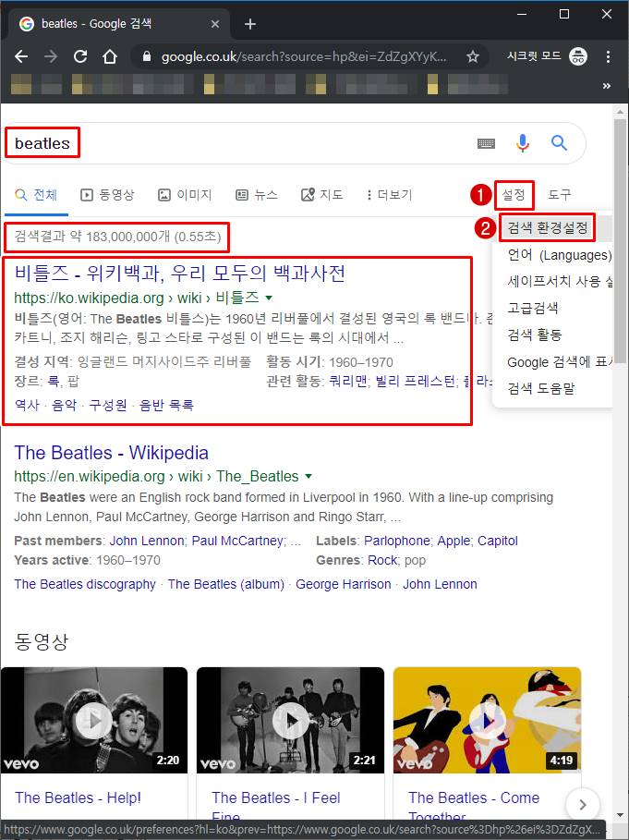Expand ko.wikipedia.org result dropdown arrow
The image size is (629, 840).
tap(270, 298)
